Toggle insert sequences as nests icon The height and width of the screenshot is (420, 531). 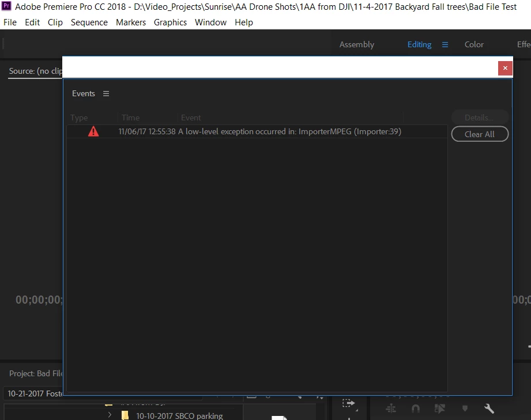point(391,408)
